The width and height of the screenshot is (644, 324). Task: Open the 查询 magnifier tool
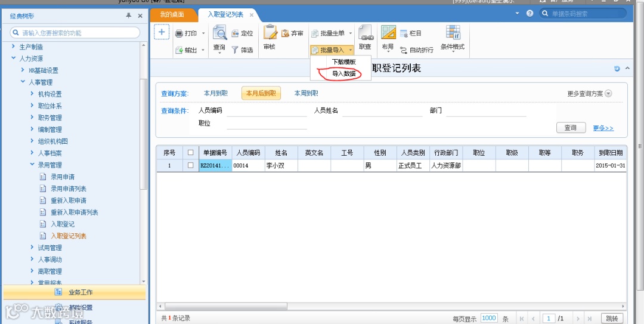pos(219,33)
